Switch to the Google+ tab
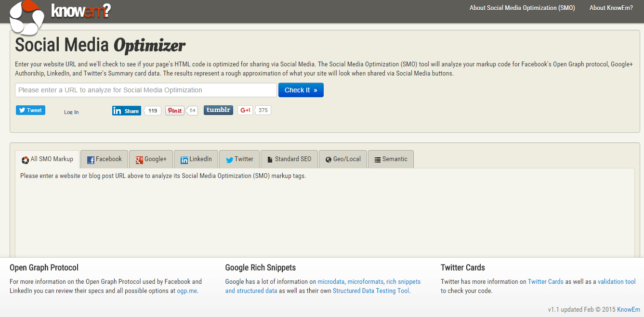The image size is (644, 317). [151, 159]
